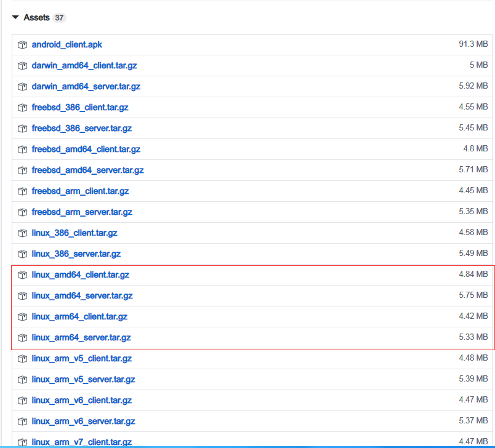
Task: Select freebsd_arm_server.tar.gz download link
Action: (x=82, y=212)
